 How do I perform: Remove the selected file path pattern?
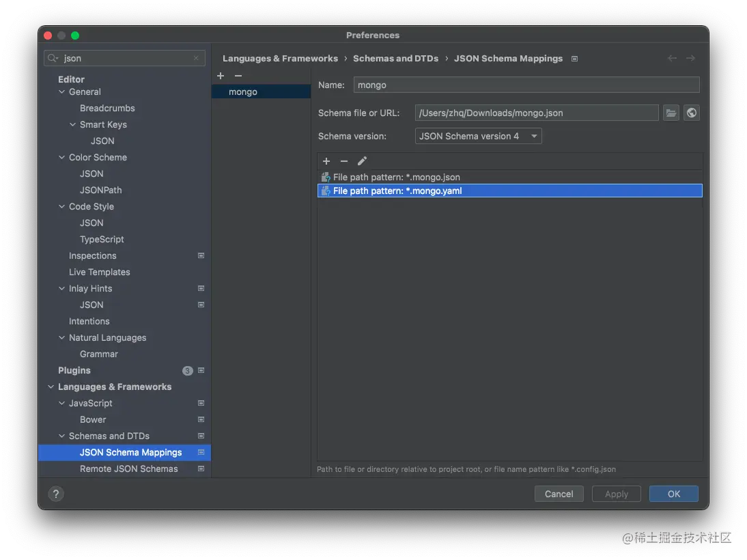[x=344, y=161]
